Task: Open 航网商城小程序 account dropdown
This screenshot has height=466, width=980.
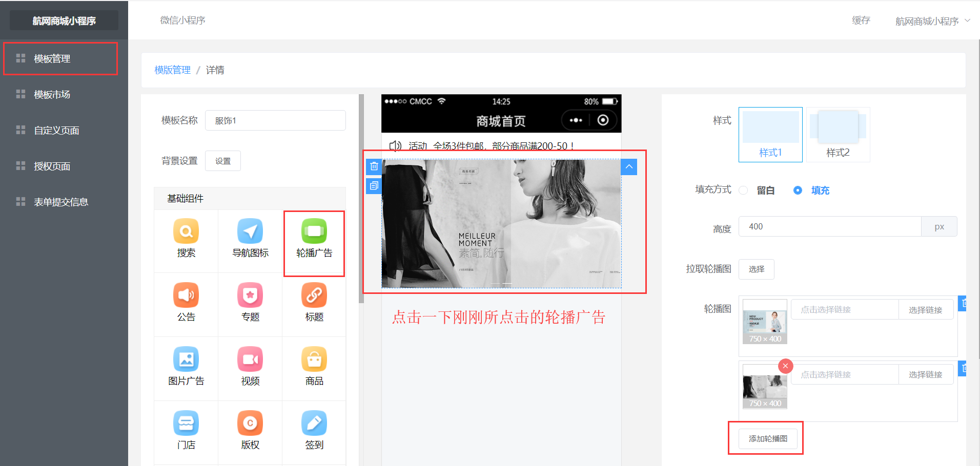Action: pos(932,21)
